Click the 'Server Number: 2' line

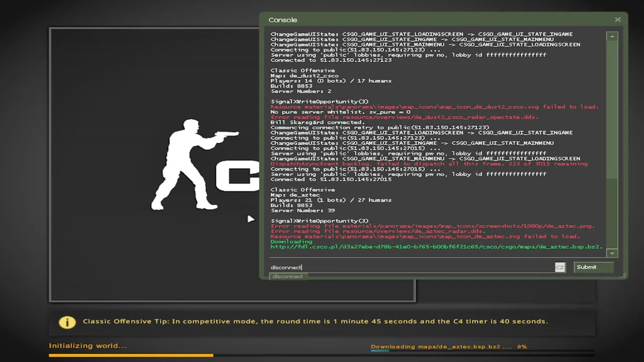coord(301,91)
